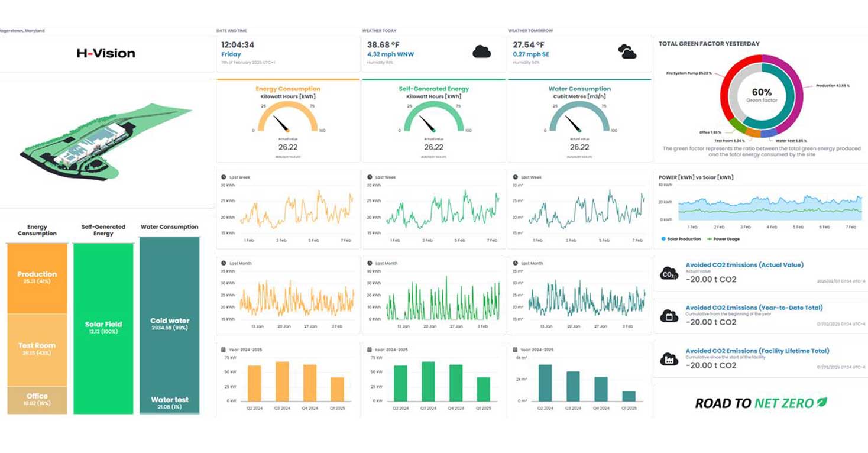Click the green leaf in Road to Net Zero
Image resolution: width=868 pixels, height=453 pixels.
pos(821,403)
